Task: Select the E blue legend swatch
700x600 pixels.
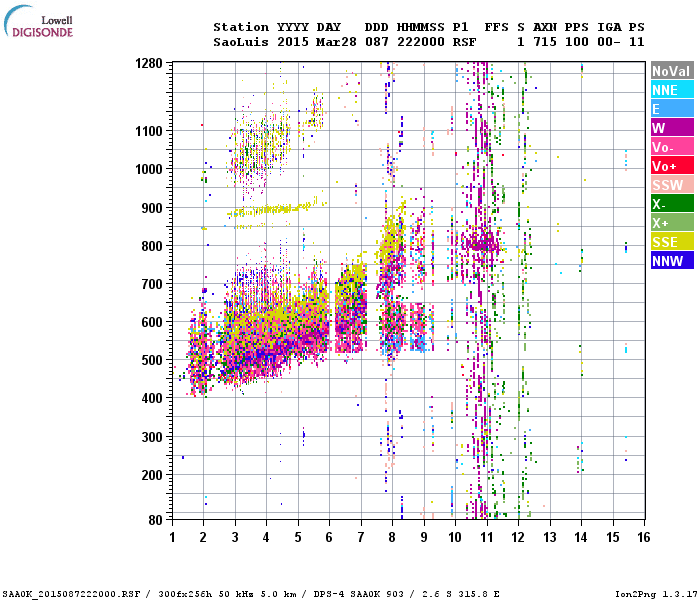Action: pyautogui.click(x=672, y=109)
